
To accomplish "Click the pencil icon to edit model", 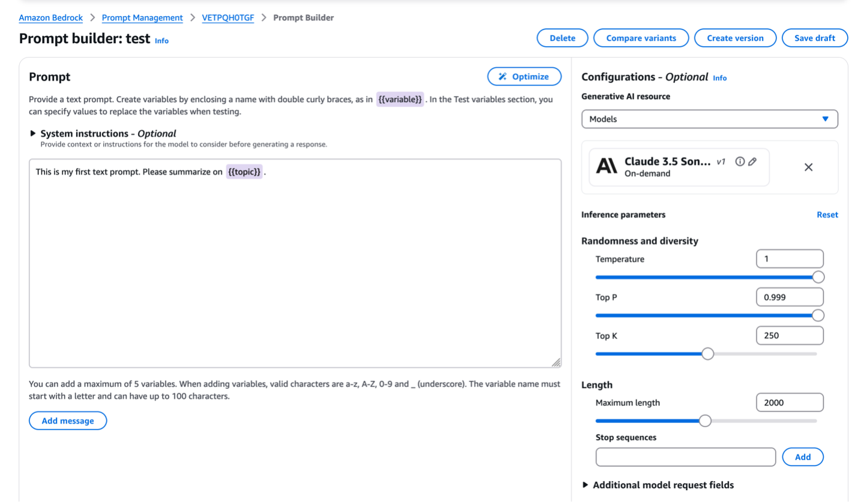I will (x=752, y=161).
